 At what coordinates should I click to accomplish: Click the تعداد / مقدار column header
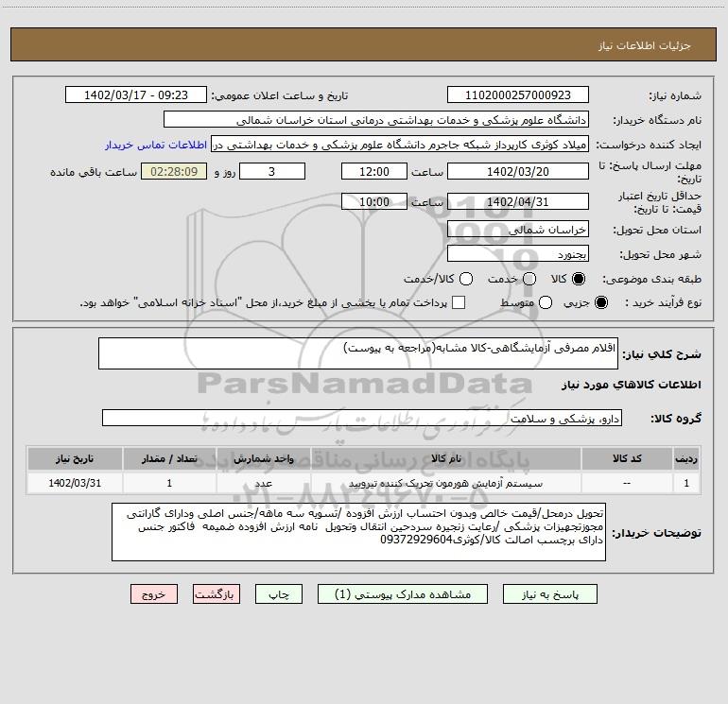point(169,459)
